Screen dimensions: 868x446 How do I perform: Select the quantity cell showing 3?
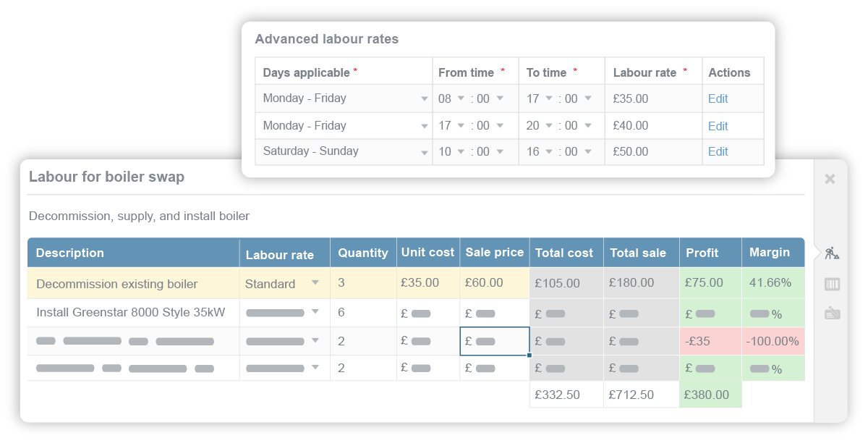click(363, 284)
